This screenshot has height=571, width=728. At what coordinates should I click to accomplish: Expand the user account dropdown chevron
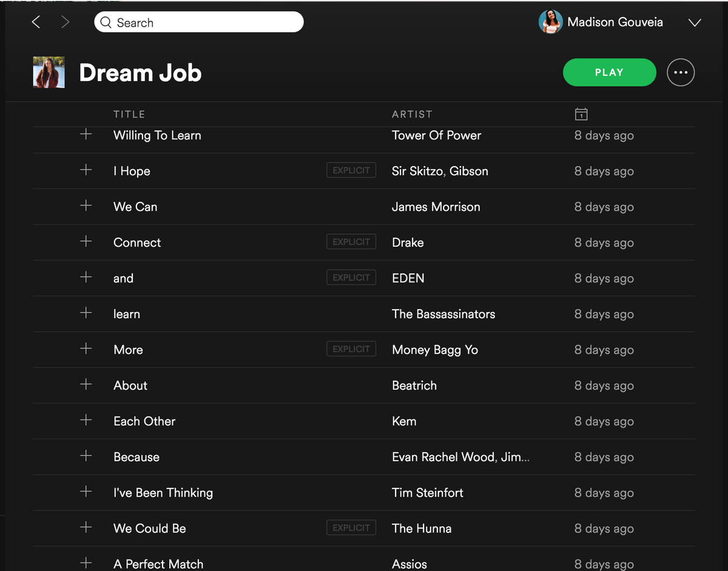(x=695, y=23)
